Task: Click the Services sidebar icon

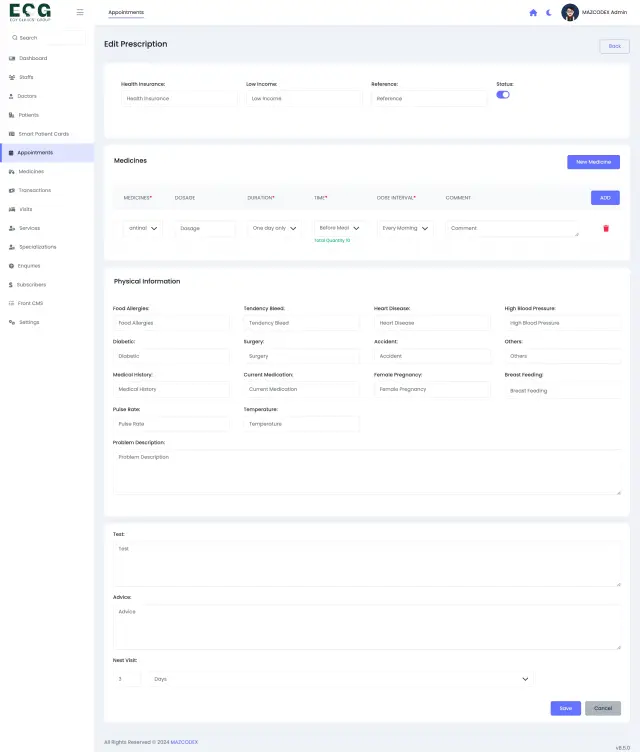Action: click(x=12, y=228)
